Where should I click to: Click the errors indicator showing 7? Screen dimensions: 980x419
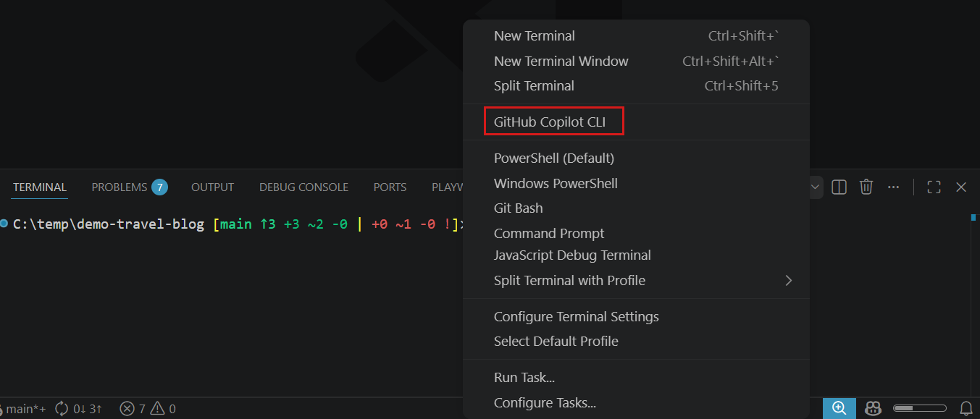[132, 408]
